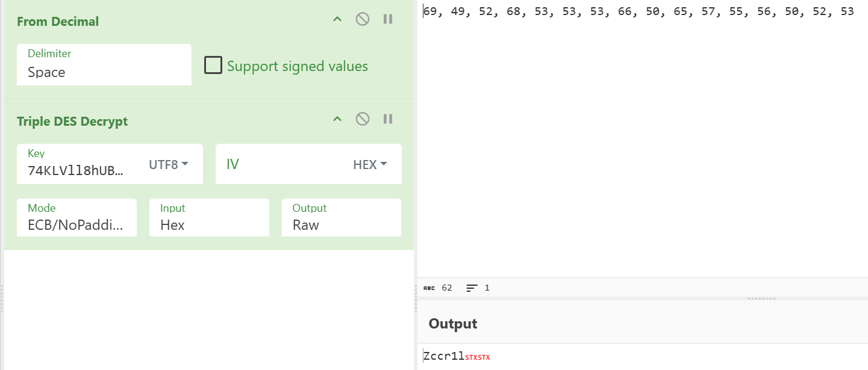Screen dimensions: 868x370
Task: Collapse the From Decimal operation
Action: point(337,19)
